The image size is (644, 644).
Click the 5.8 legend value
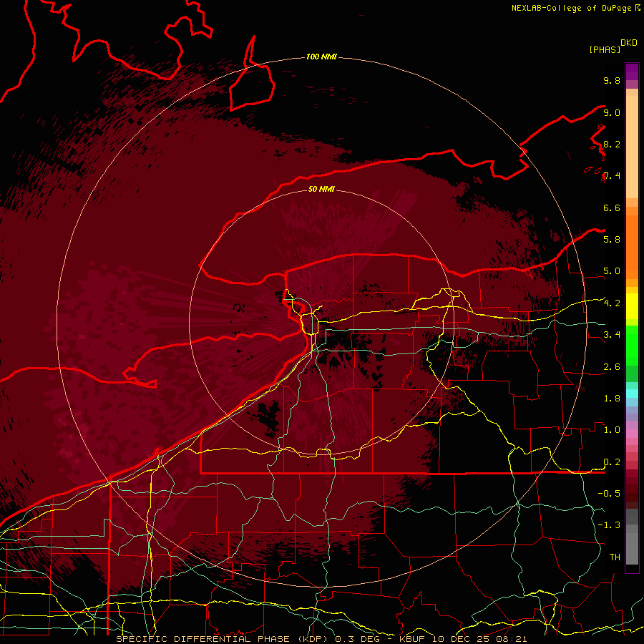612,239
